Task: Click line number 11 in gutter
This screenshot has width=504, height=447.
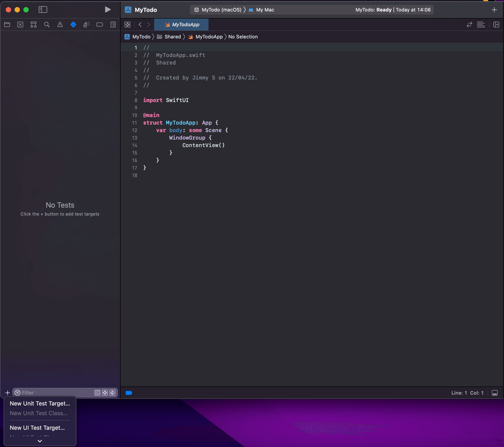Action: coord(134,123)
